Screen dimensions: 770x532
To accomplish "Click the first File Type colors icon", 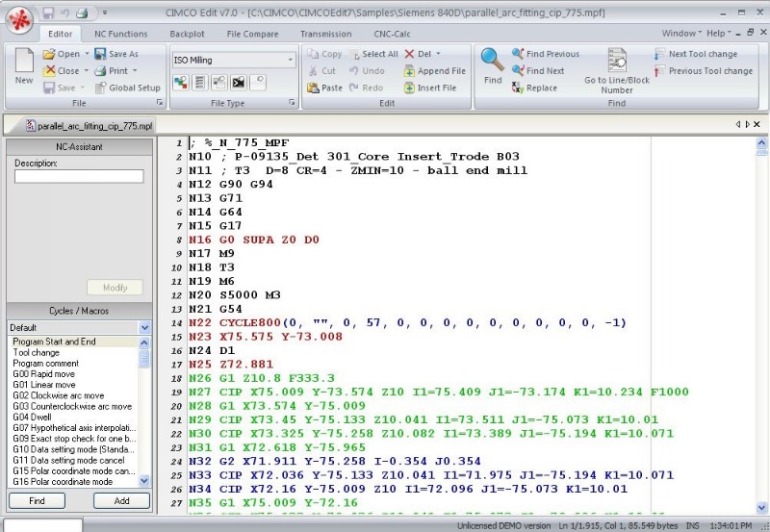I will (181, 83).
